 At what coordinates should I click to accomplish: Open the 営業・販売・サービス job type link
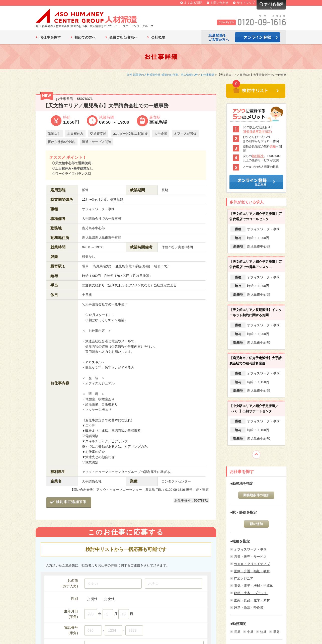click(250, 556)
